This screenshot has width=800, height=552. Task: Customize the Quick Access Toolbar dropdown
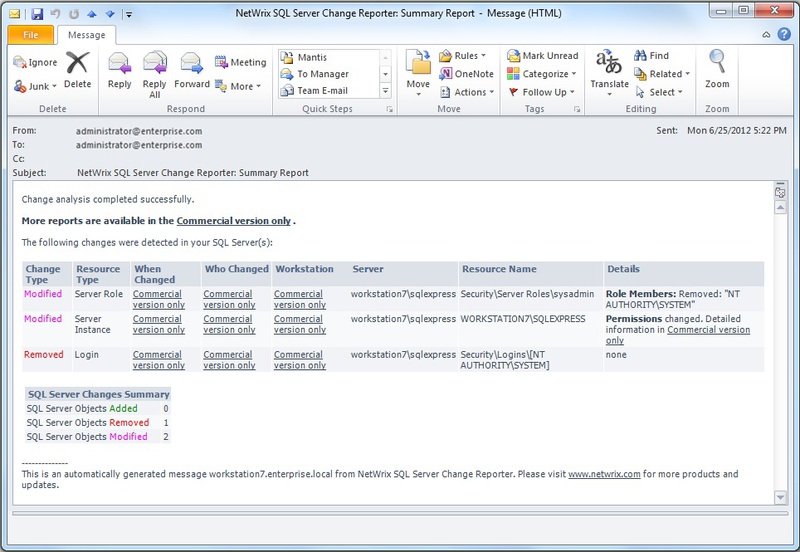129,15
